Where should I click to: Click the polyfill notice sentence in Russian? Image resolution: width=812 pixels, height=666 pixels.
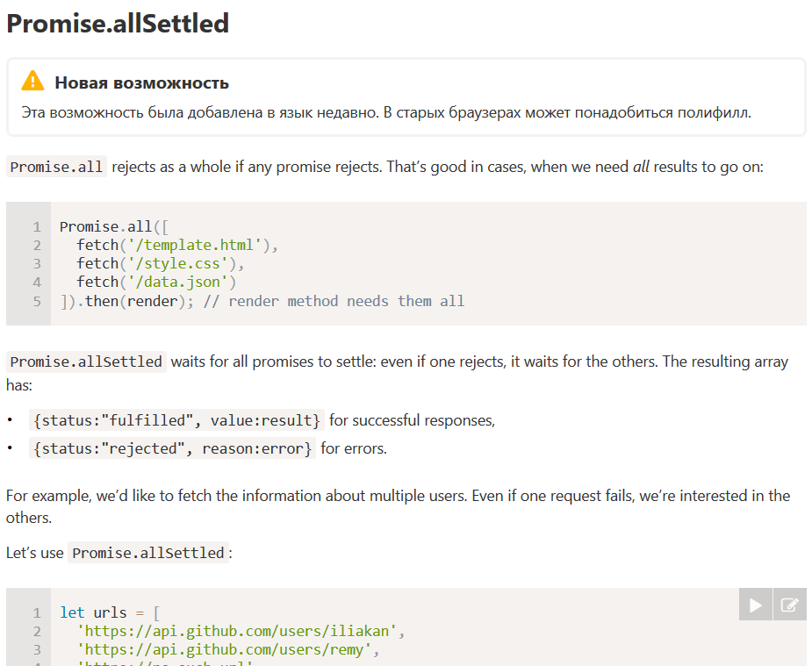coord(385,112)
